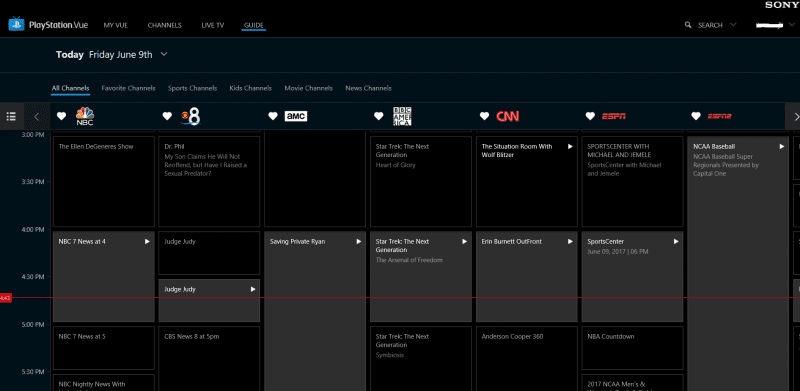Play NCAA Baseball on ESPN2
The height and width of the screenshot is (391, 800).
point(782,146)
